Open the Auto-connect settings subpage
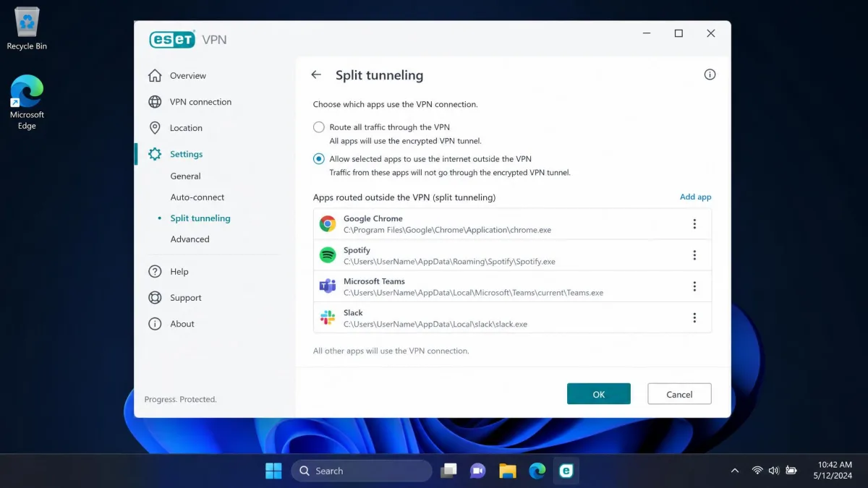868x488 pixels. [197, 197]
